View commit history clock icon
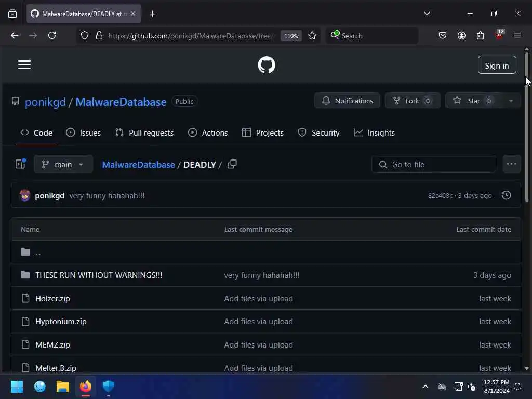The image size is (532, 399). pyautogui.click(x=506, y=195)
